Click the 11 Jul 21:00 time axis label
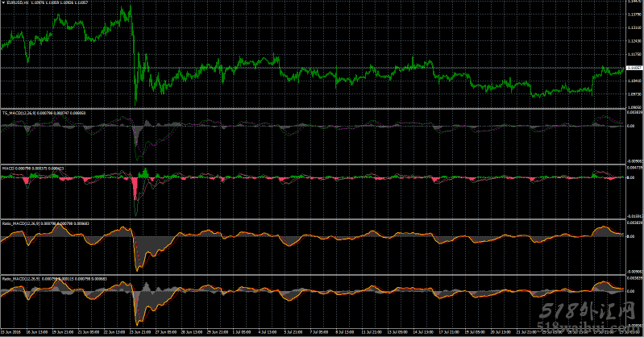 (x=372, y=331)
